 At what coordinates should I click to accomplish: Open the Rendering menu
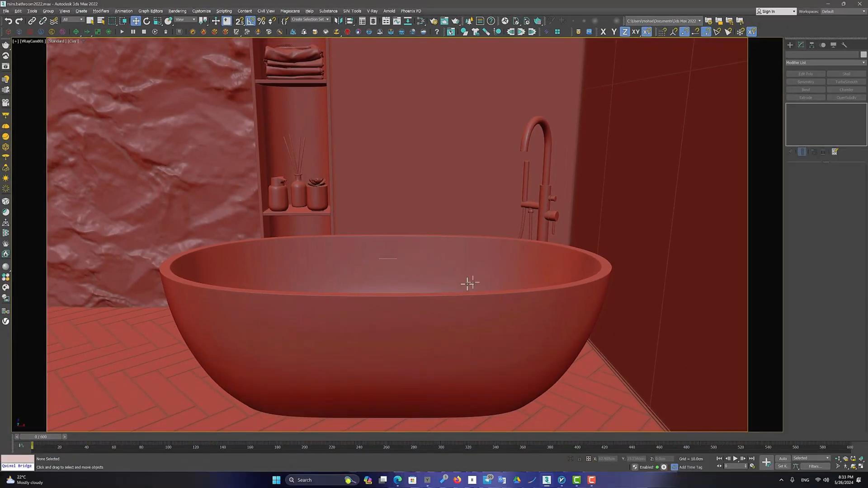(x=177, y=11)
